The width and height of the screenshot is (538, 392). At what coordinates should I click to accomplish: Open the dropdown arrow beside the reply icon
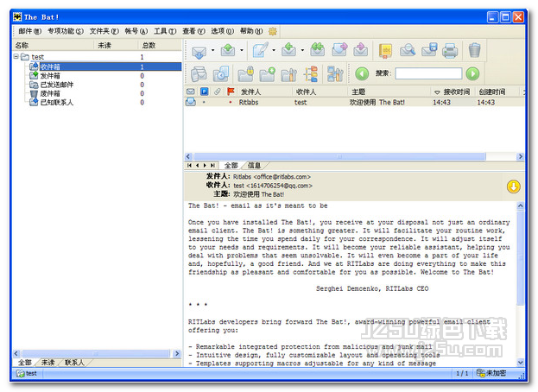[x=302, y=50]
